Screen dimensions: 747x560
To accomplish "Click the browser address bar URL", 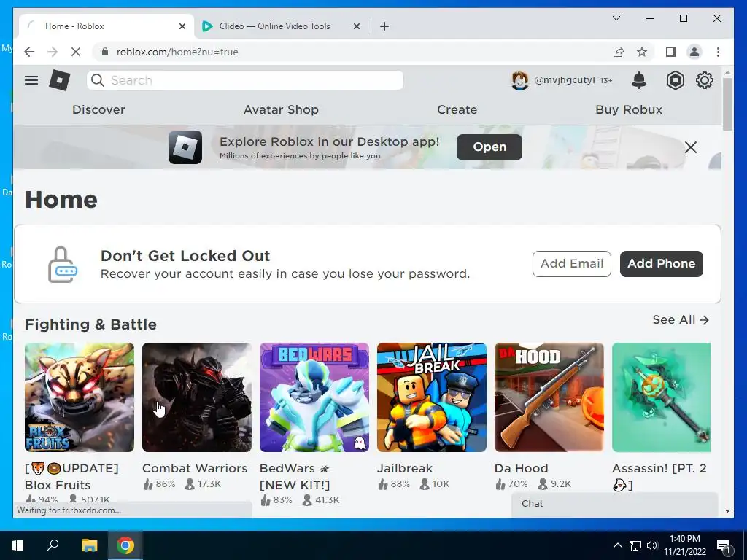I will click(x=177, y=52).
